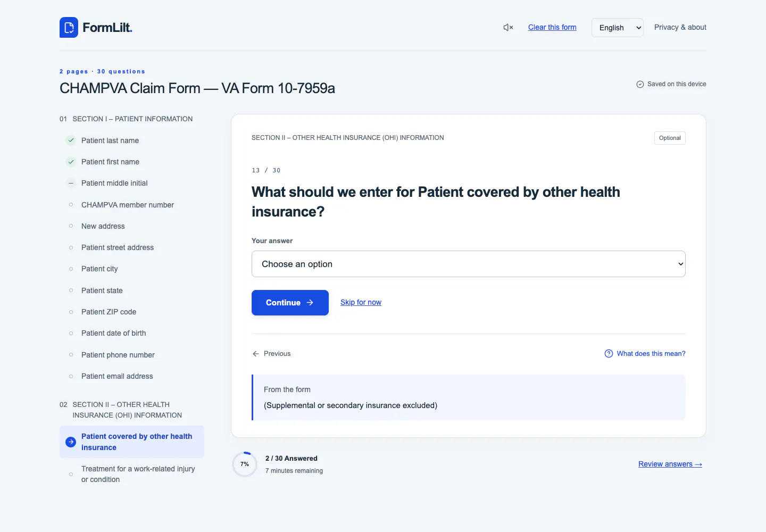Image resolution: width=766 pixels, height=532 pixels.
Task: Click the Continue button
Action: [290, 303]
